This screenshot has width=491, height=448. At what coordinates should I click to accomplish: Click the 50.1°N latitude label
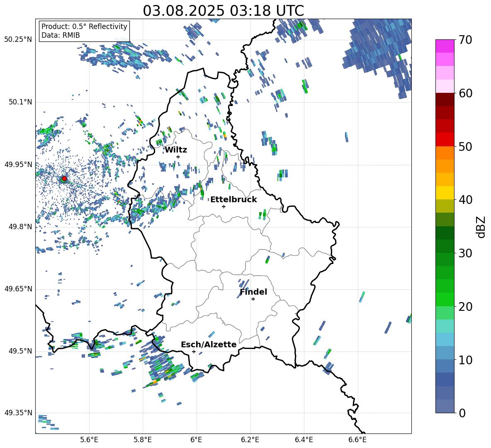20,102
